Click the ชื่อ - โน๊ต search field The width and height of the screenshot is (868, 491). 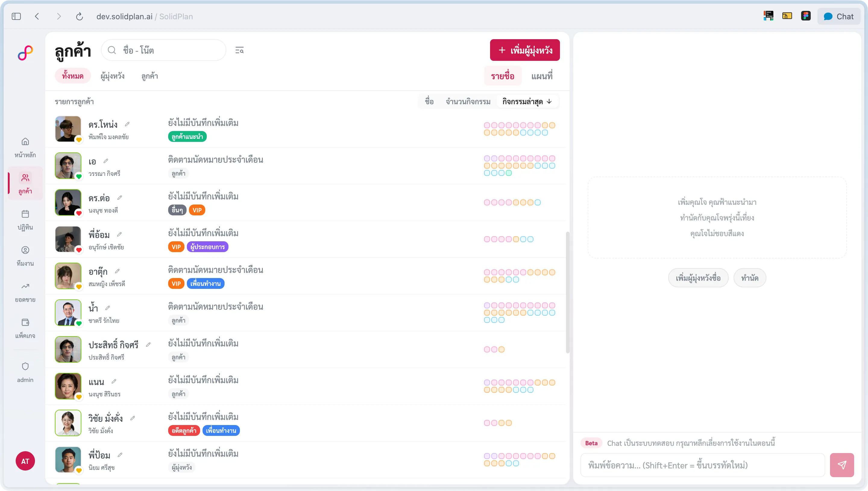(x=164, y=50)
